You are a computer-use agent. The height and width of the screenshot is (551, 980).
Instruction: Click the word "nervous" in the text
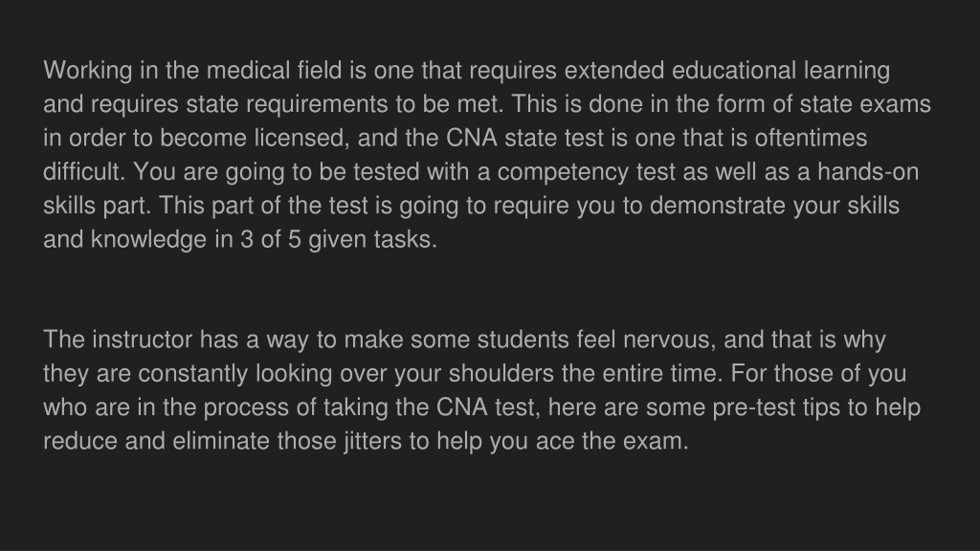(x=669, y=340)
